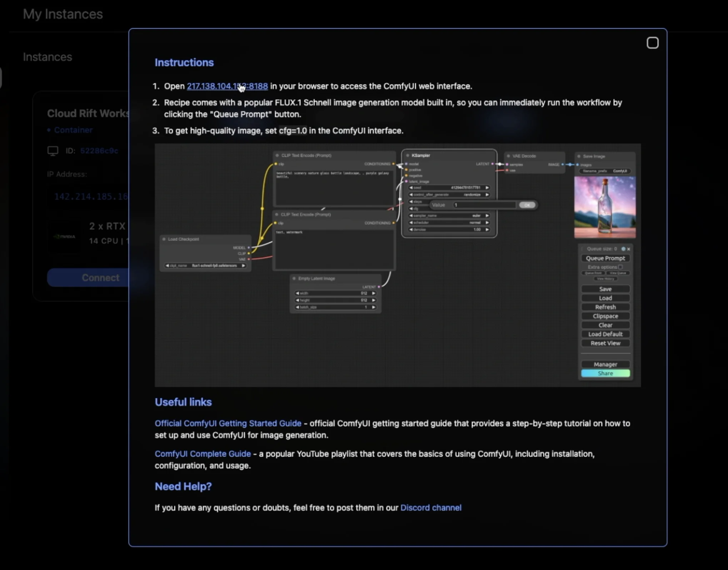
Task: Open the 217.138.104 port 8188 link
Action: coord(227,86)
